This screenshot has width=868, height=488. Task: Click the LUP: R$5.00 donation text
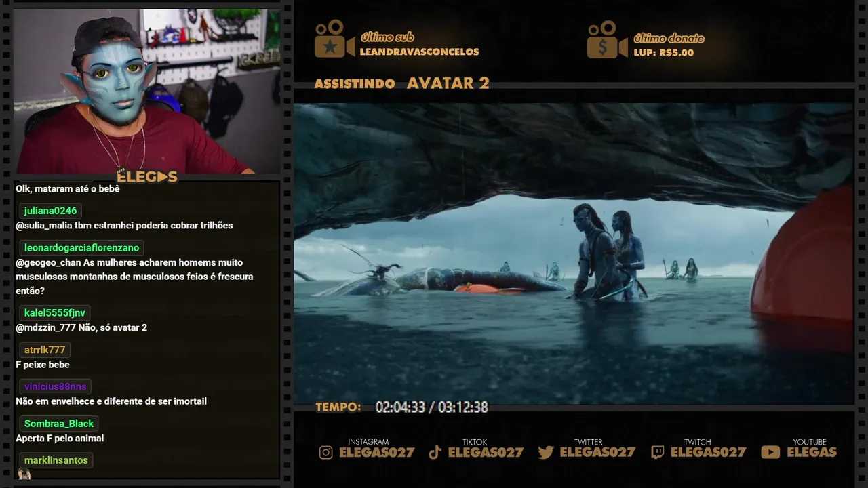click(663, 52)
